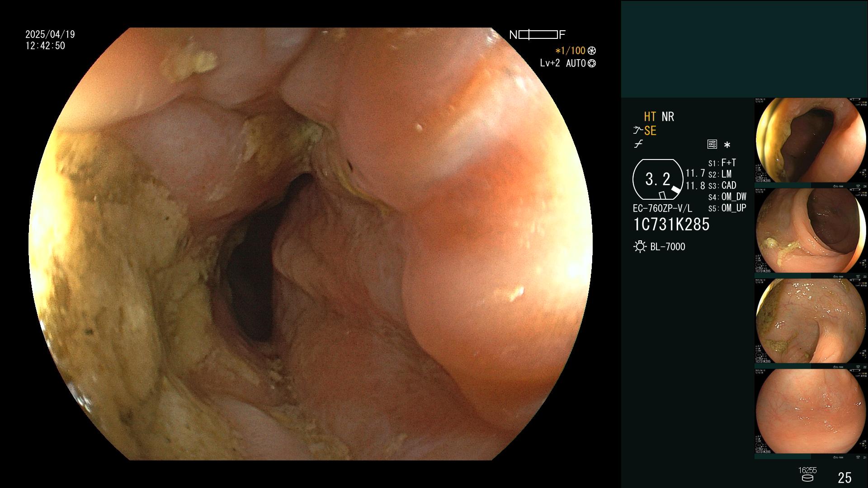Viewport: 868px width, 488px height.
Task: Click the tone curve icon below SE
Action: tap(638, 144)
